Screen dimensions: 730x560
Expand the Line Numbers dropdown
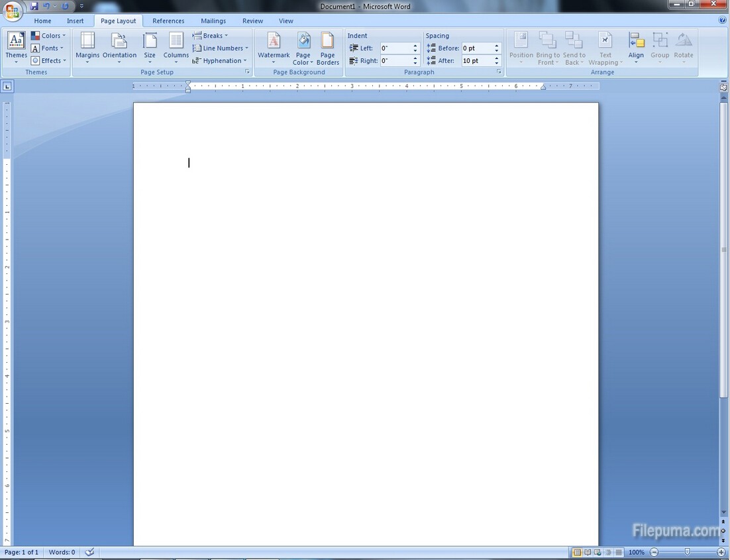click(221, 48)
